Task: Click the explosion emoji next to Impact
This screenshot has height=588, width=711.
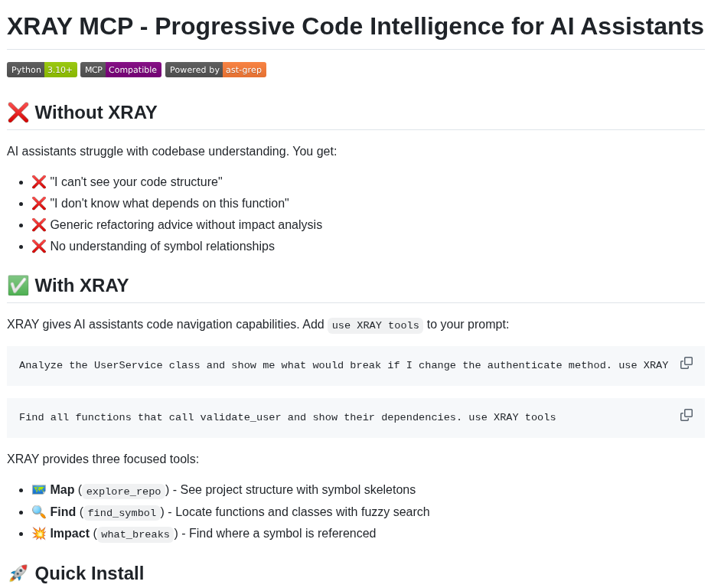Action: (39, 533)
